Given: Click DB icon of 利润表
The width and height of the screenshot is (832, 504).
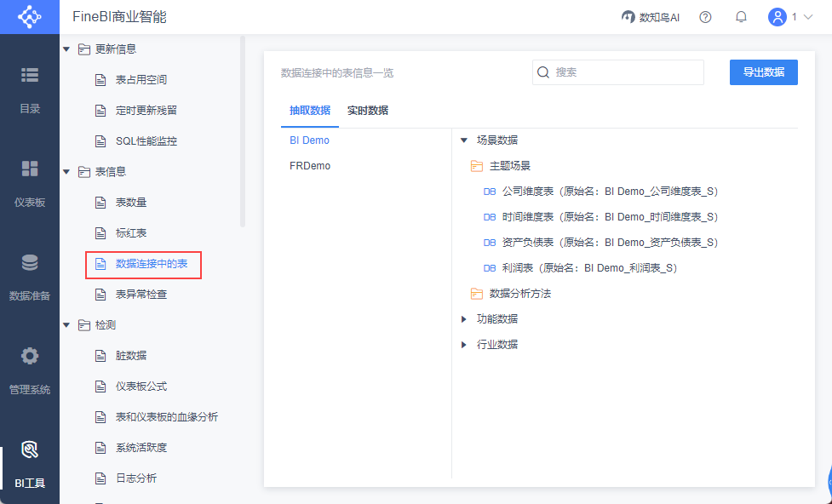Looking at the screenshot, I should (489, 268).
